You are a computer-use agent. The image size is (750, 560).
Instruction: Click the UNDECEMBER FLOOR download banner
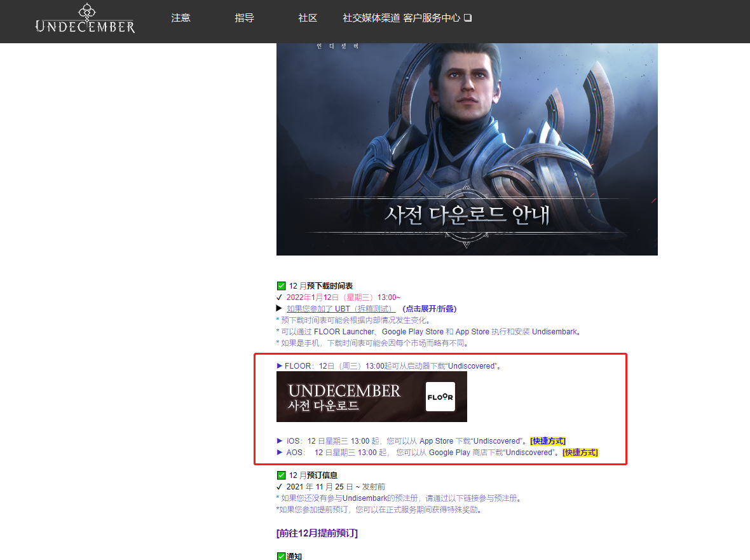pos(372,397)
